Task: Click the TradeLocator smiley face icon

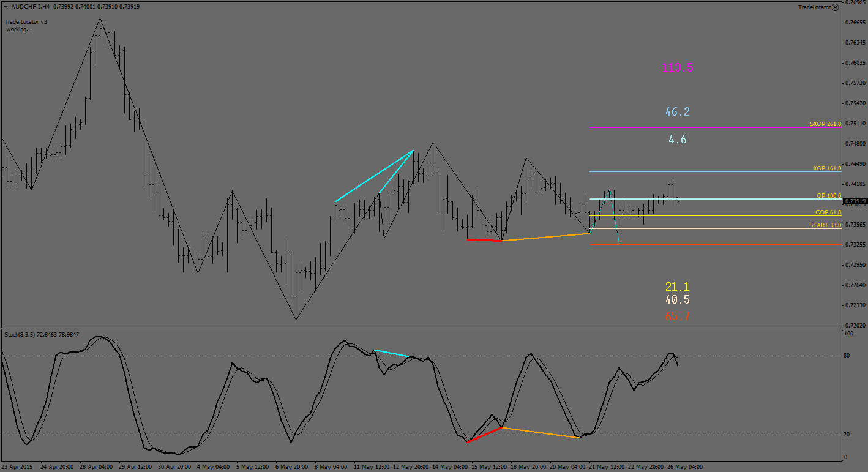Action: click(836, 7)
